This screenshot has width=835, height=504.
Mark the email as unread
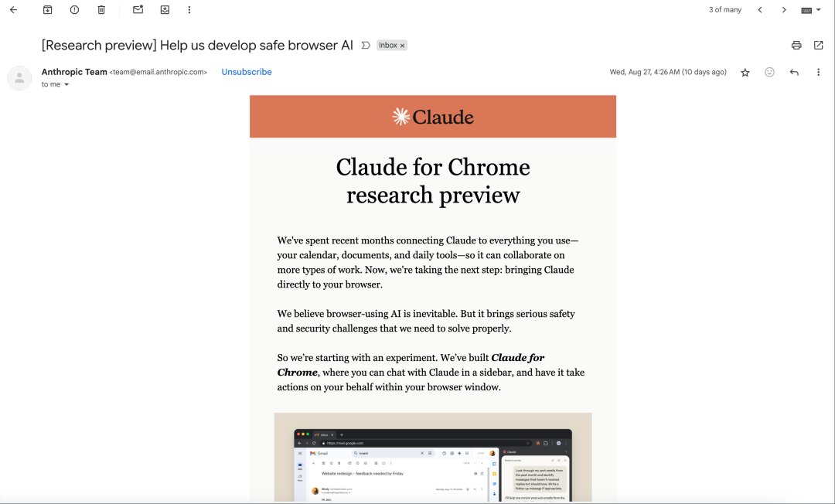[x=138, y=9]
